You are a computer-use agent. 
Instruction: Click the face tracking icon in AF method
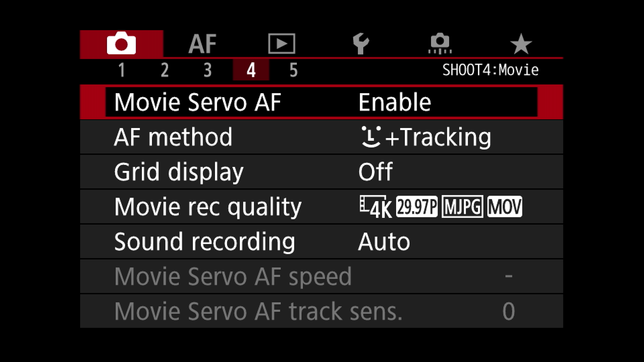371,137
